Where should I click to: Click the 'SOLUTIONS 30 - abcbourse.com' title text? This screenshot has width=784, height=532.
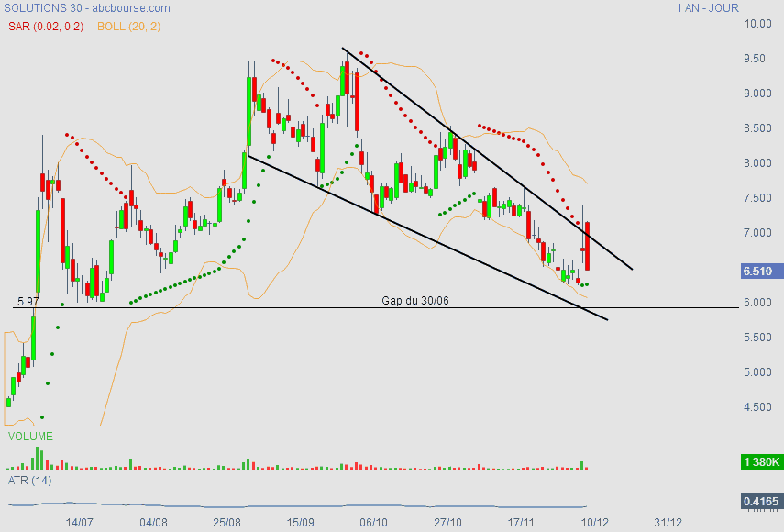87,8
